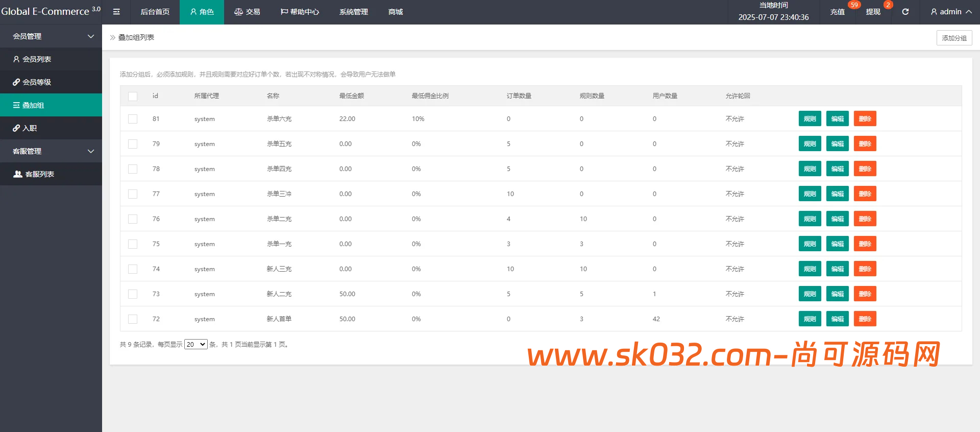Toggle the sidebar collapse hamburger icon

(x=116, y=12)
